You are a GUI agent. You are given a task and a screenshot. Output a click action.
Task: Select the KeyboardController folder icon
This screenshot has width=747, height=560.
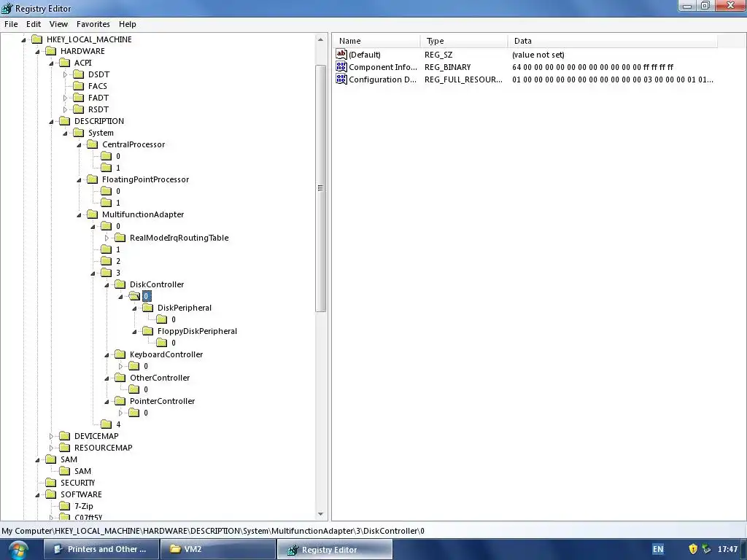coord(120,354)
